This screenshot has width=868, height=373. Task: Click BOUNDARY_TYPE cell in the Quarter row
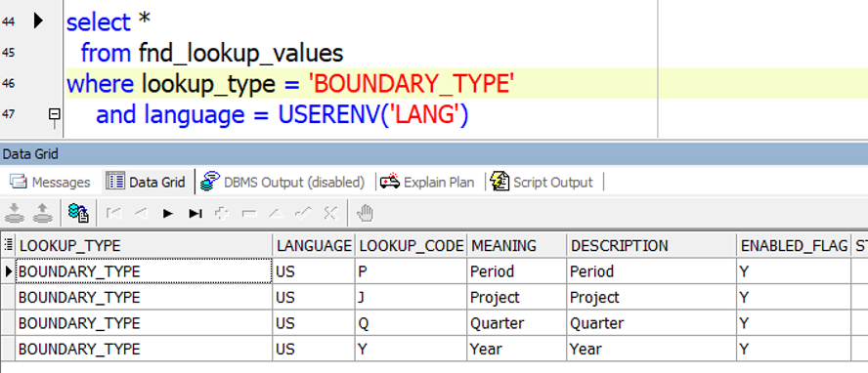(144, 323)
